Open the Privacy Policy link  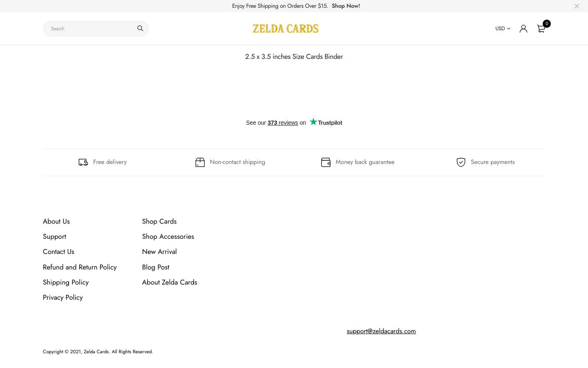[x=63, y=297]
